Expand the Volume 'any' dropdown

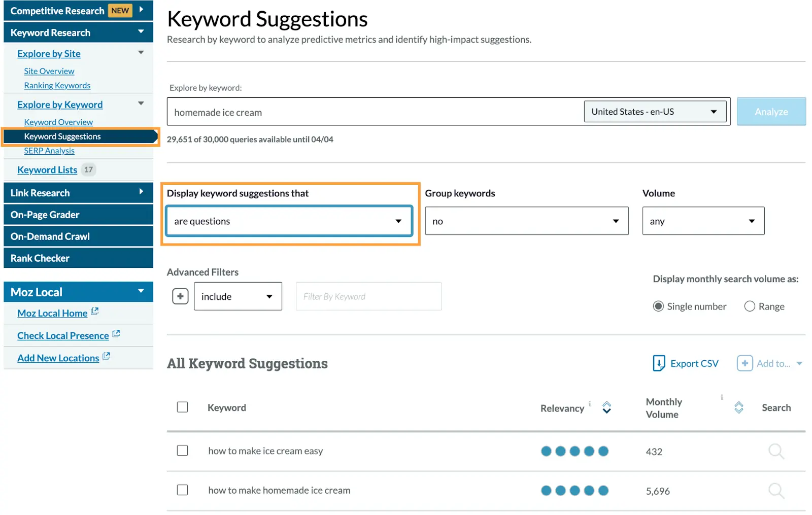click(x=703, y=221)
